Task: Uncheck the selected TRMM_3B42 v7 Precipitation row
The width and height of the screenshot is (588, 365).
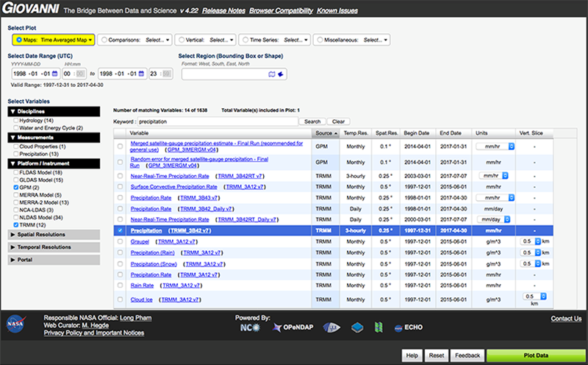Action: point(120,230)
